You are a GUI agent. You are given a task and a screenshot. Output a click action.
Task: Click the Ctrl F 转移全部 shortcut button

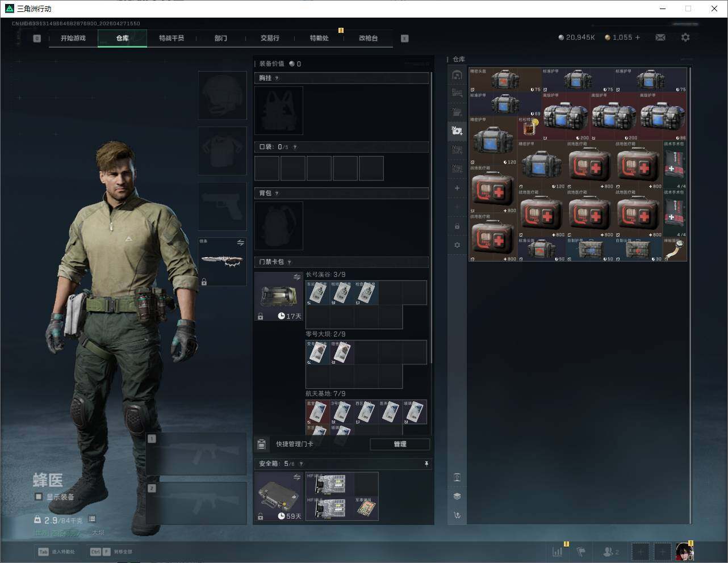point(111,552)
